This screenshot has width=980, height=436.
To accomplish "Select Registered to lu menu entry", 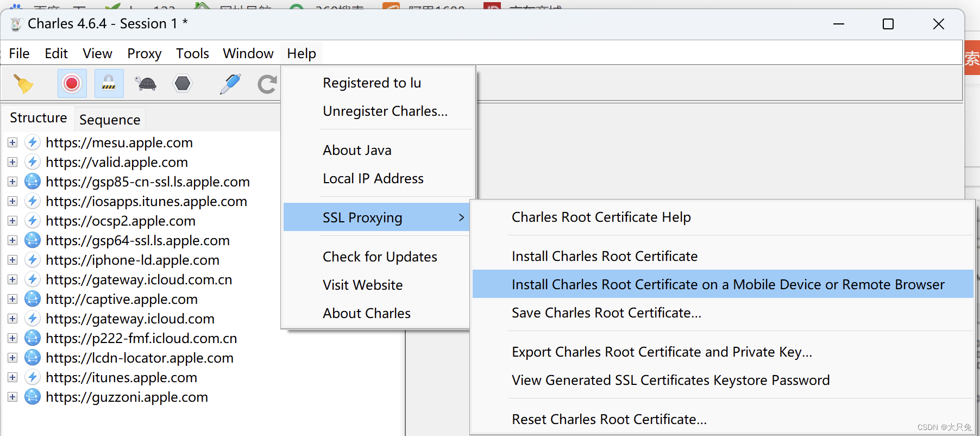I will (x=378, y=83).
